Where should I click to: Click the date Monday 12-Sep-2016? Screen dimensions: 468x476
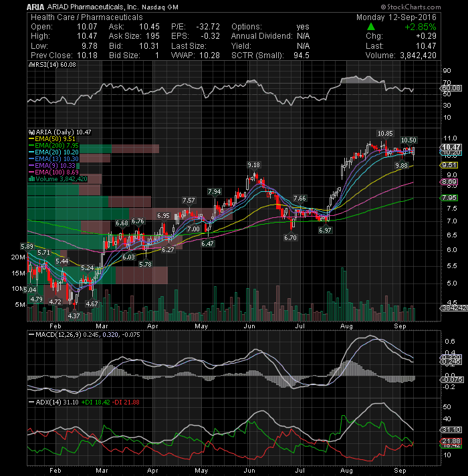[396, 17]
